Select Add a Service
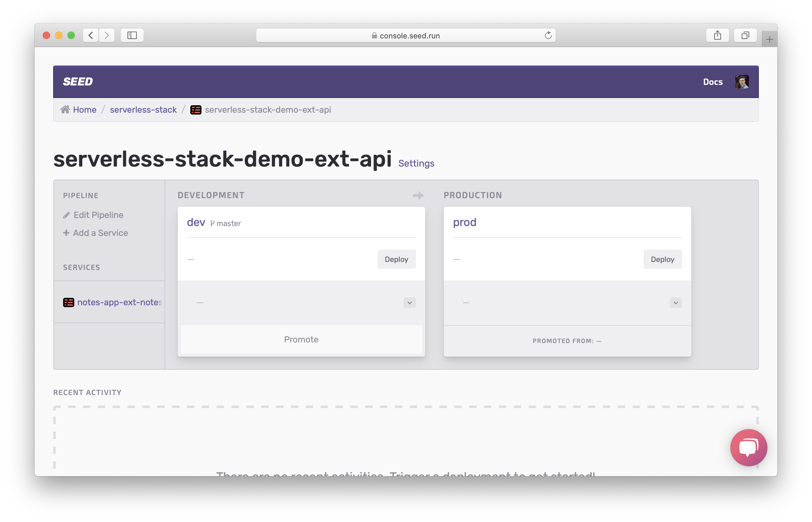The height and width of the screenshot is (522, 812). [100, 233]
